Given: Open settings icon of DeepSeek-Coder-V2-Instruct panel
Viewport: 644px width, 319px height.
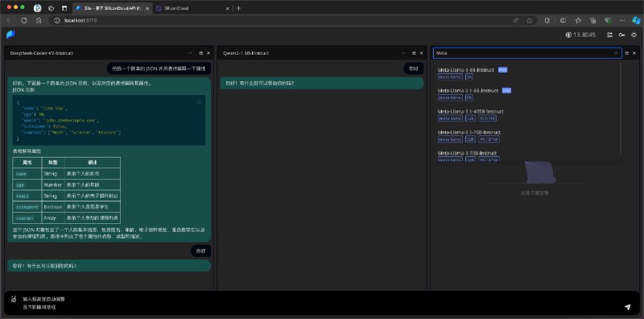Looking at the screenshot, I should pyautogui.click(x=200, y=53).
